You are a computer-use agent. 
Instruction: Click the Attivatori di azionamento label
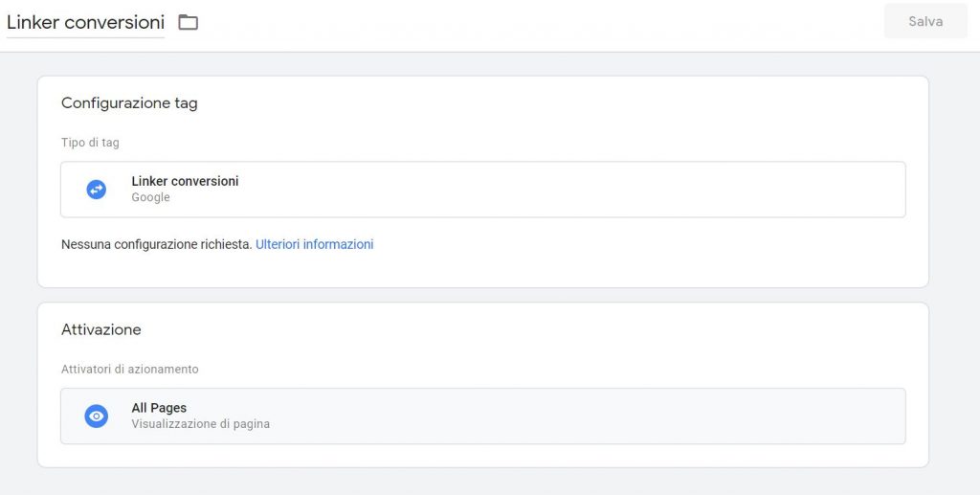click(x=130, y=369)
